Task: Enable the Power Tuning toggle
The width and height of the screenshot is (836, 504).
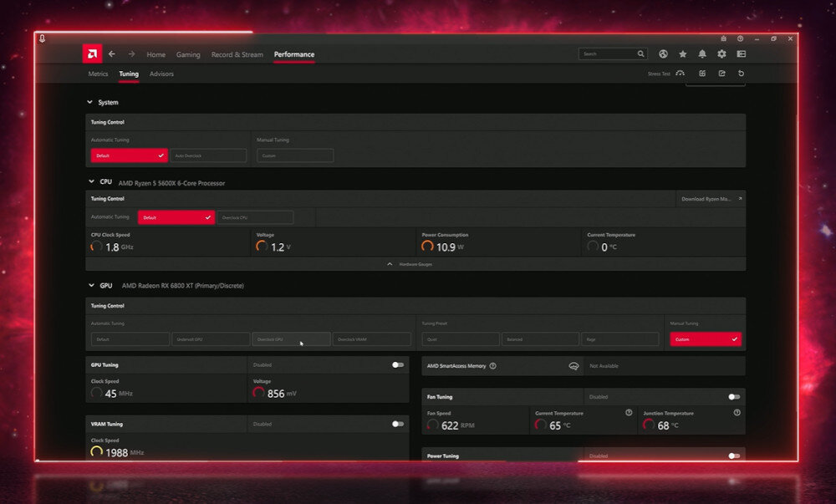Action: click(733, 456)
